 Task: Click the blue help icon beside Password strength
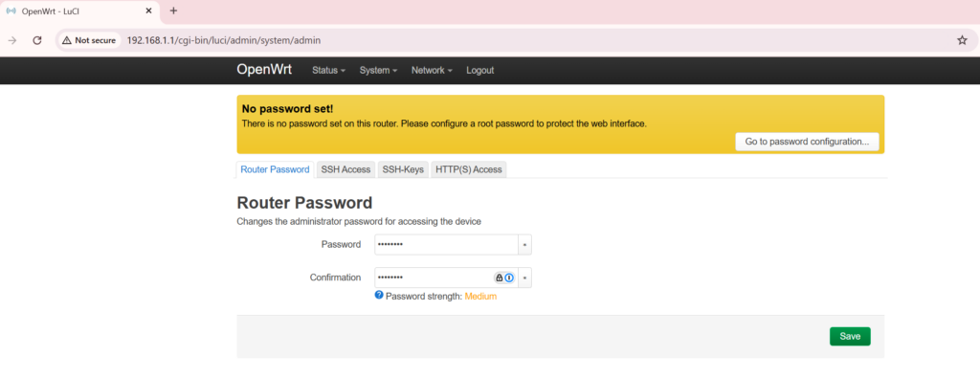[x=379, y=295]
